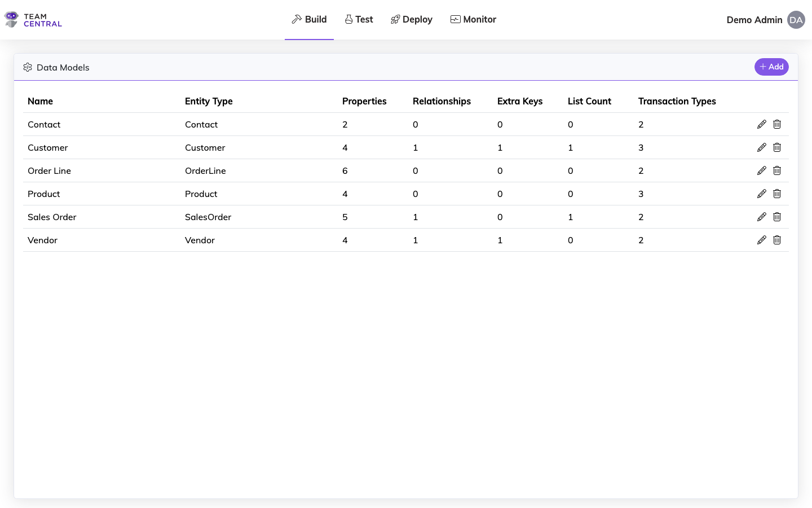Switch to the Test tab
812x508 pixels.
click(x=359, y=19)
